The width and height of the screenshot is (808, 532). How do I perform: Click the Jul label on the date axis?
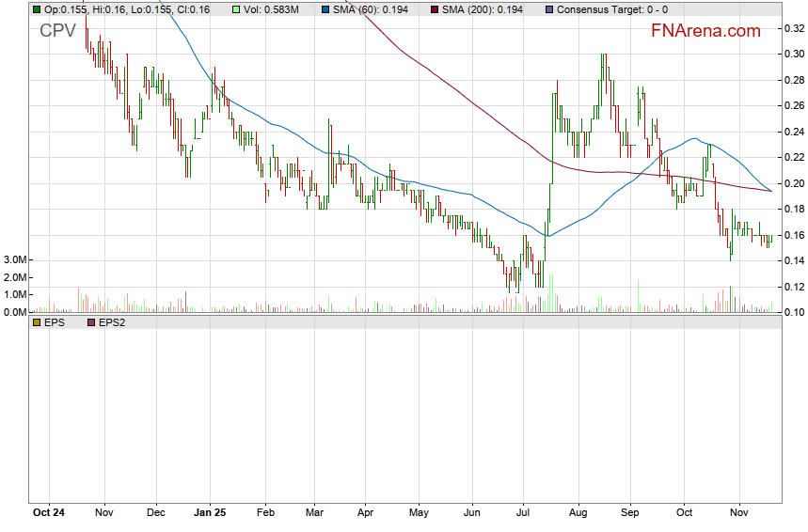point(523,513)
